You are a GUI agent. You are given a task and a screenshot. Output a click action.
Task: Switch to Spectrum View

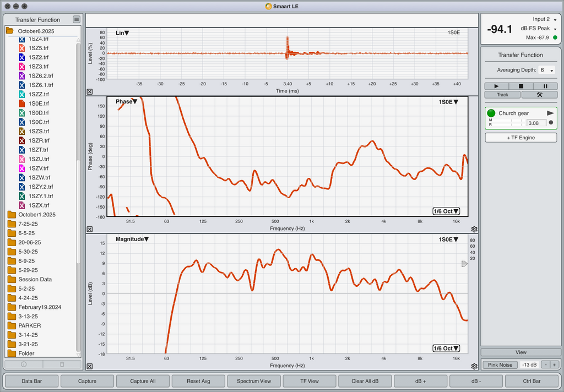pos(254,381)
